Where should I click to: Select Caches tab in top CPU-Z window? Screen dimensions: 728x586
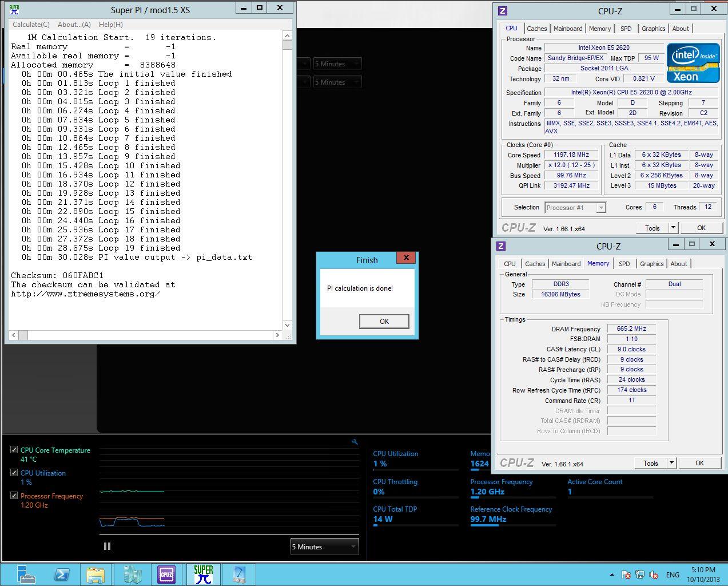tap(536, 29)
